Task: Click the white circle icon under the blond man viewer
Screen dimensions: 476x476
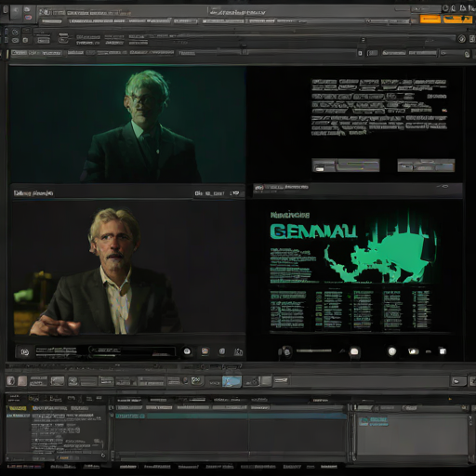Action: [187, 351]
